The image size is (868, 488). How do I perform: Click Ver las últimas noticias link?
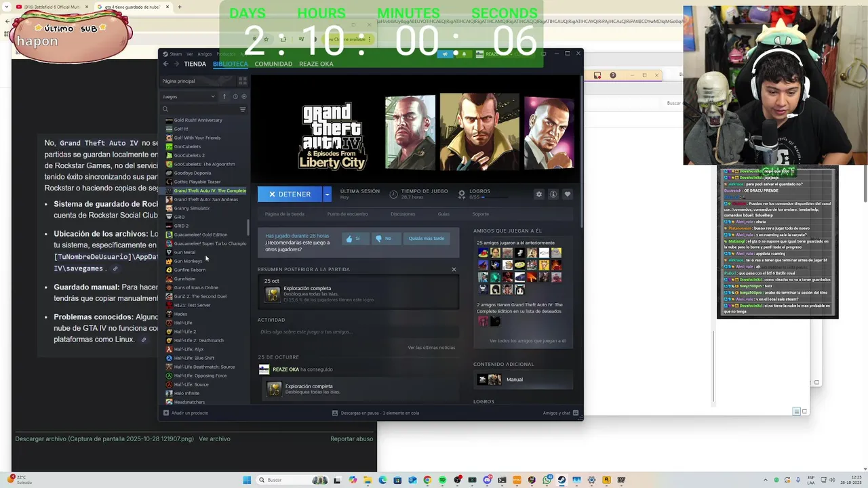pyautogui.click(x=431, y=348)
